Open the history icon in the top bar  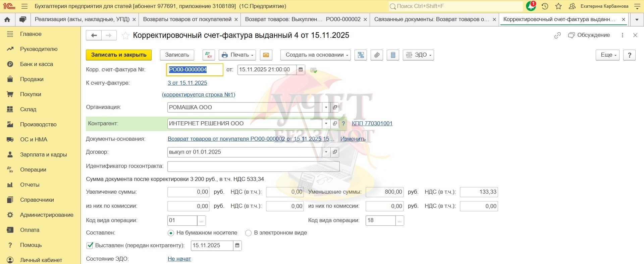[x=545, y=6]
